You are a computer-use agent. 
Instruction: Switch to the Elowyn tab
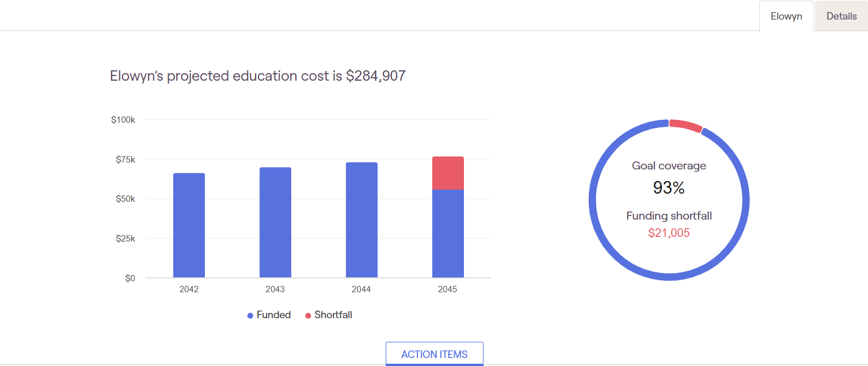(786, 16)
